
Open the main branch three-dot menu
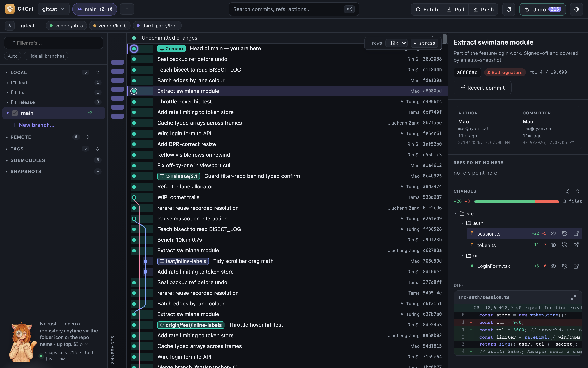[99, 113]
